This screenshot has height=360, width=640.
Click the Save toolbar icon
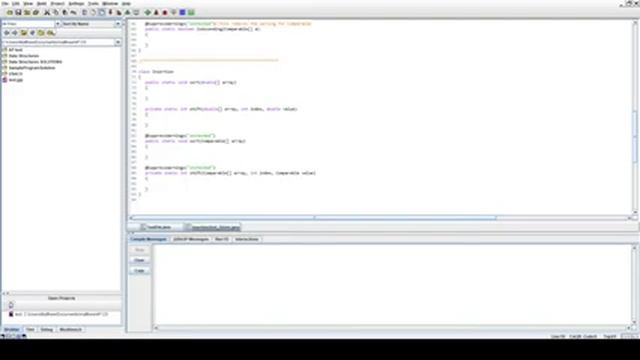coord(18,13)
